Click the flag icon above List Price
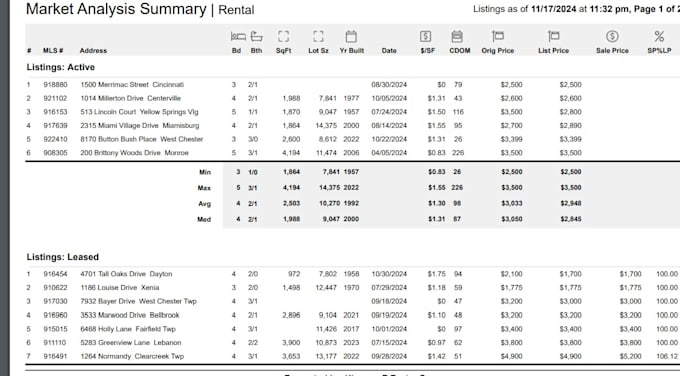 (x=554, y=36)
